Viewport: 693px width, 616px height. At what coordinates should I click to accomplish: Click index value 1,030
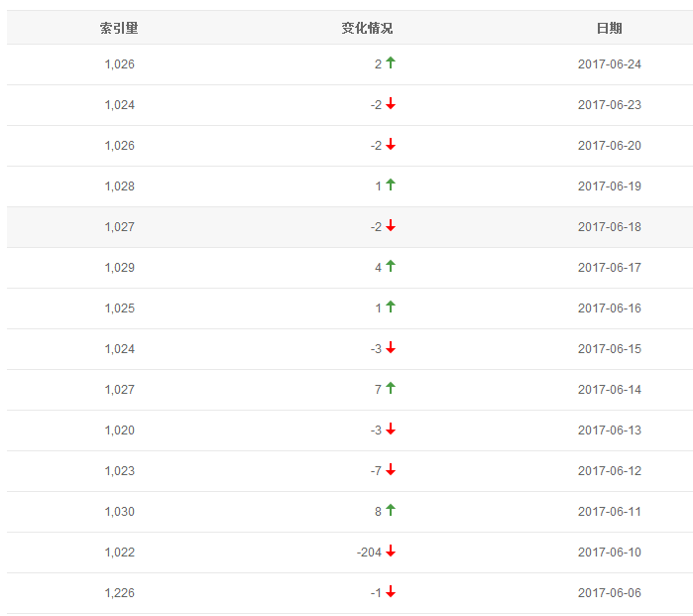point(119,512)
